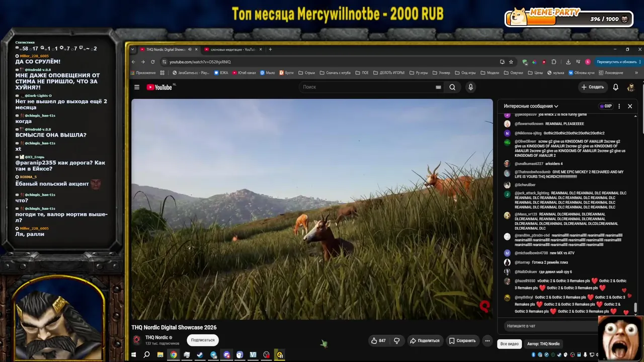
Task: Open more actions menu under the video
Action: [487, 340]
